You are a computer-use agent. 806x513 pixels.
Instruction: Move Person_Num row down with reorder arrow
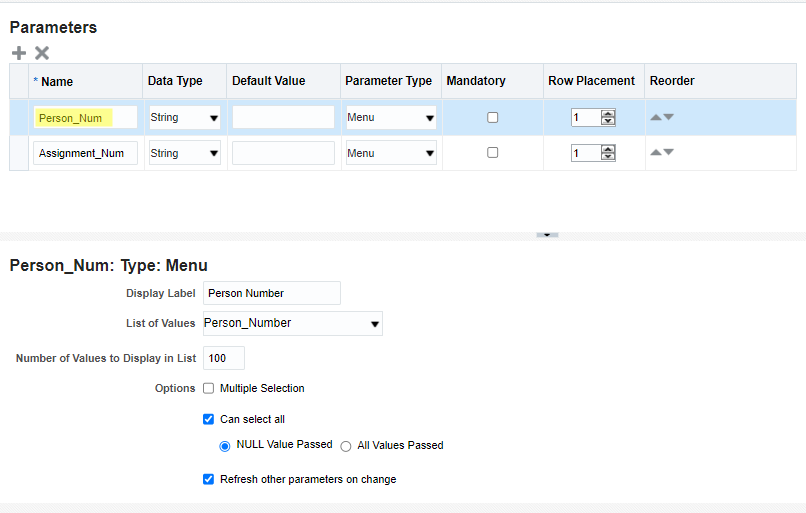(668, 117)
